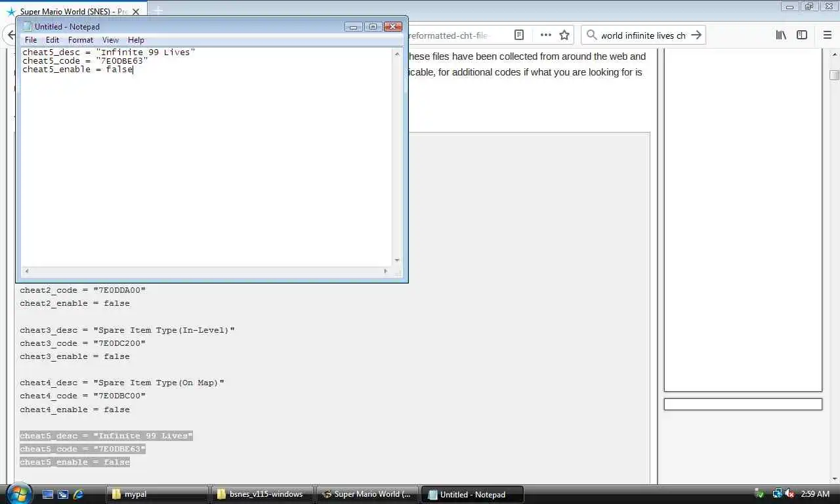
Task: Open the Windows Start orb
Action: pos(18,493)
